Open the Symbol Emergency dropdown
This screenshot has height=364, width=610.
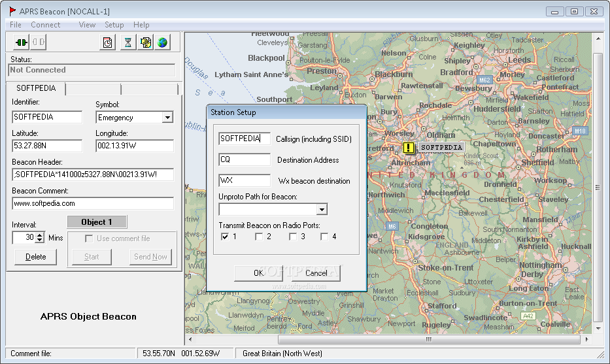pos(167,117)
